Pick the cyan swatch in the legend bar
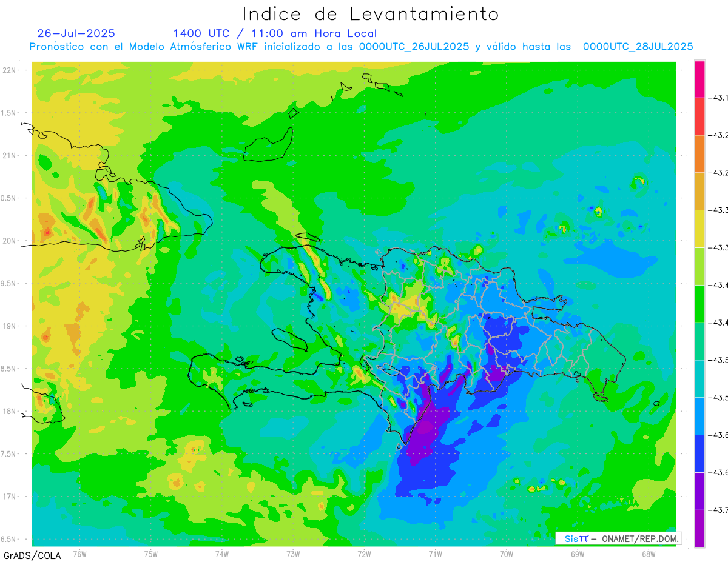This screenshot has height=562, width=728. [699, 378]
